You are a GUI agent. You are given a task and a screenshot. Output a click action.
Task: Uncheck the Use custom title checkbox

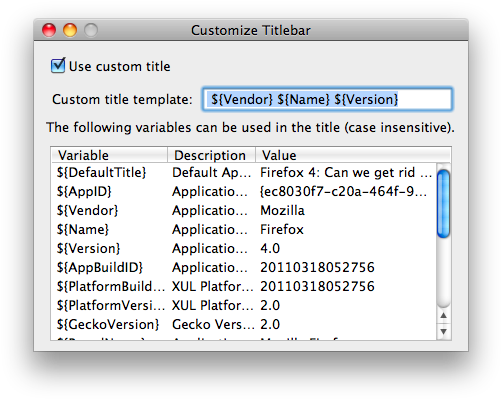58,65
